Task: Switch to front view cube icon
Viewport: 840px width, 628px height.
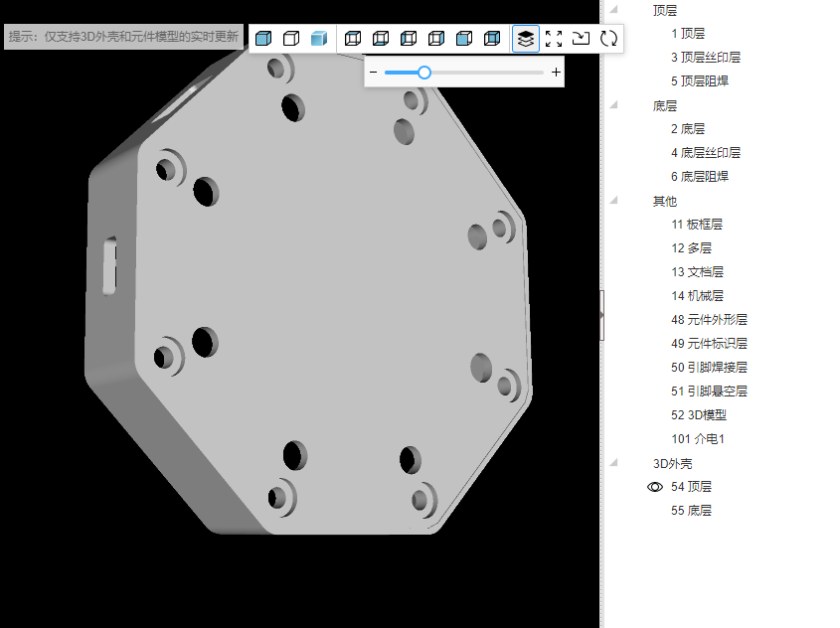Action: pos(464,39)
